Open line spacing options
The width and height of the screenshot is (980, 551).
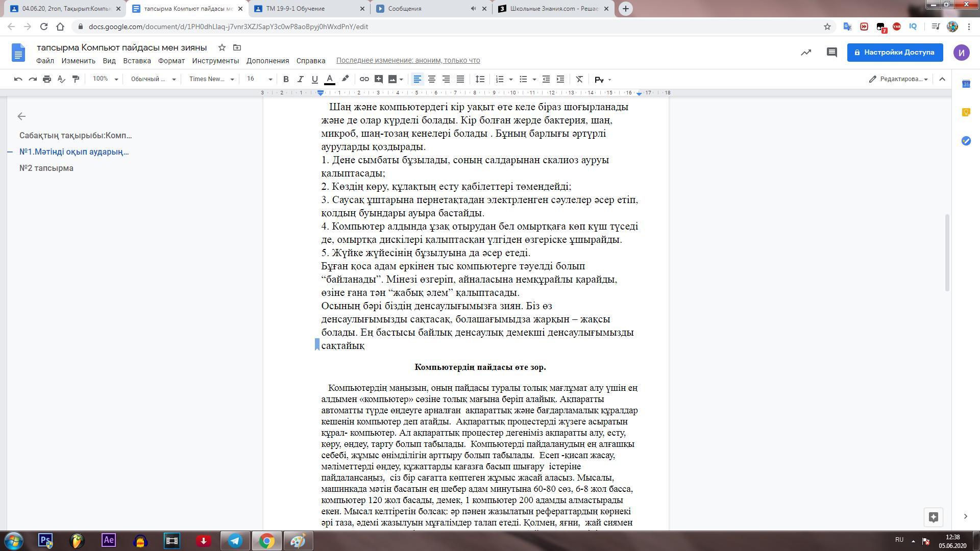point(480,79)
